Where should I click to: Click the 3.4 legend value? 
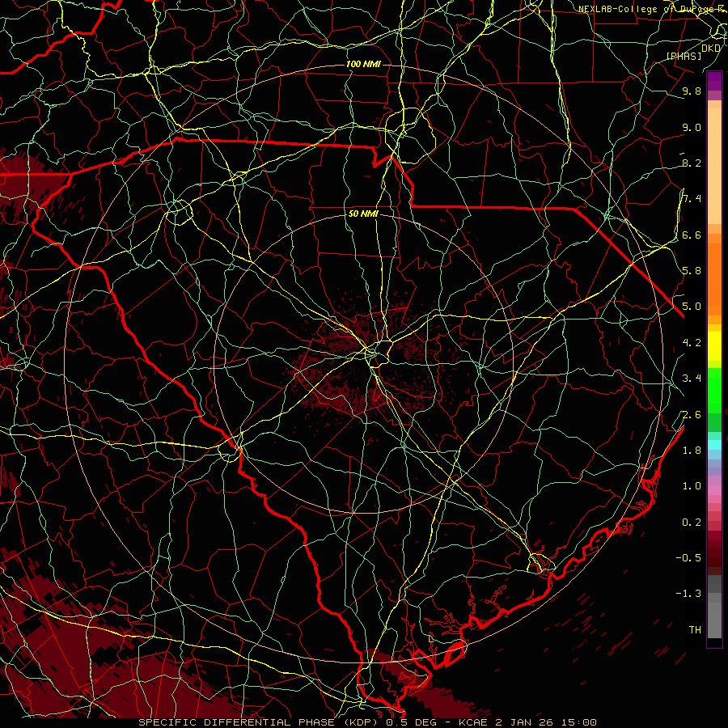(x=692, y=379)
